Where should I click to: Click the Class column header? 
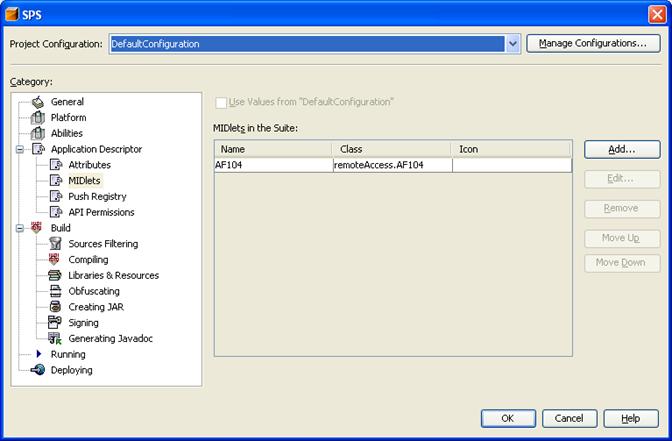391,149
